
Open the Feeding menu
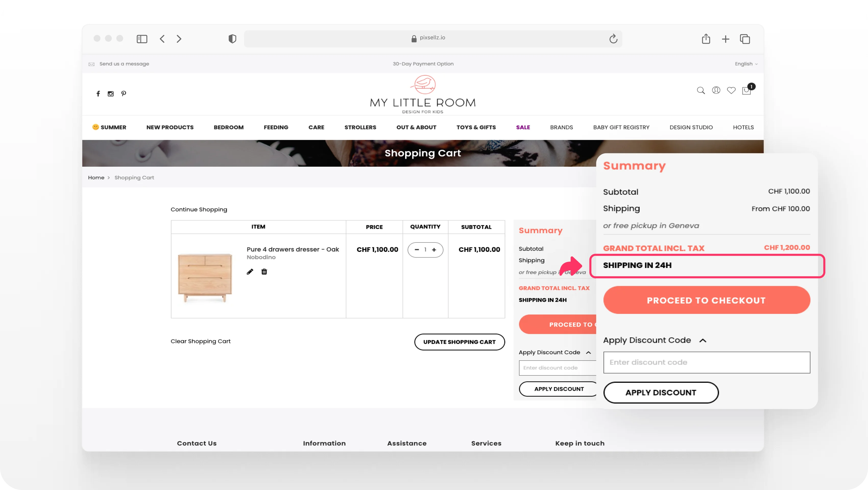276,127
